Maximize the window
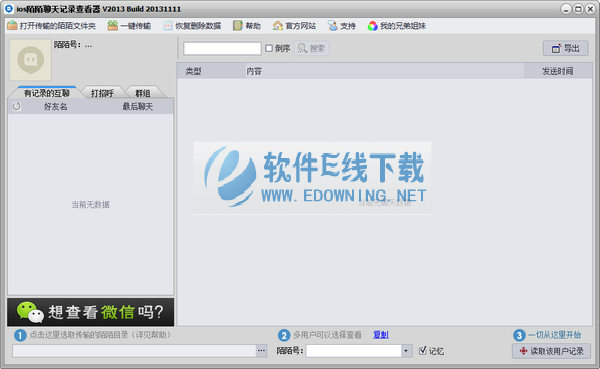This screenshot has height=369, width=600. pyautogui.click(x=578, y=9)
